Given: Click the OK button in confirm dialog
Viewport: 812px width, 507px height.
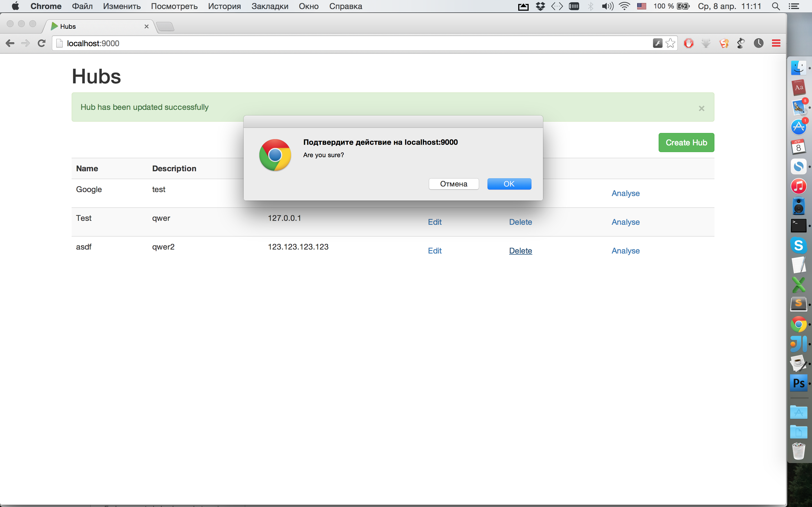Looking at the screenshot, I should [509, 184].
